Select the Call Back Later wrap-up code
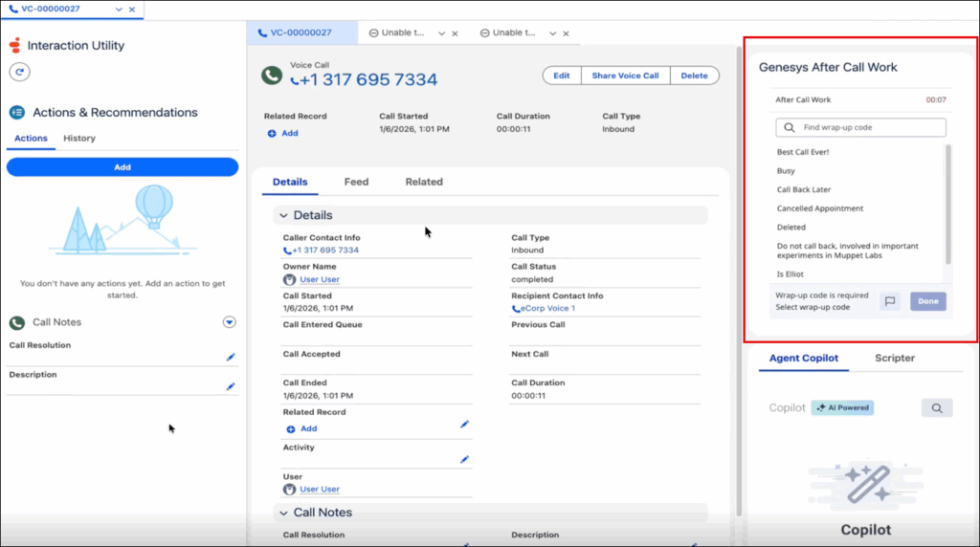Viewport: 980px width, 547px height. tap(804, 190)
